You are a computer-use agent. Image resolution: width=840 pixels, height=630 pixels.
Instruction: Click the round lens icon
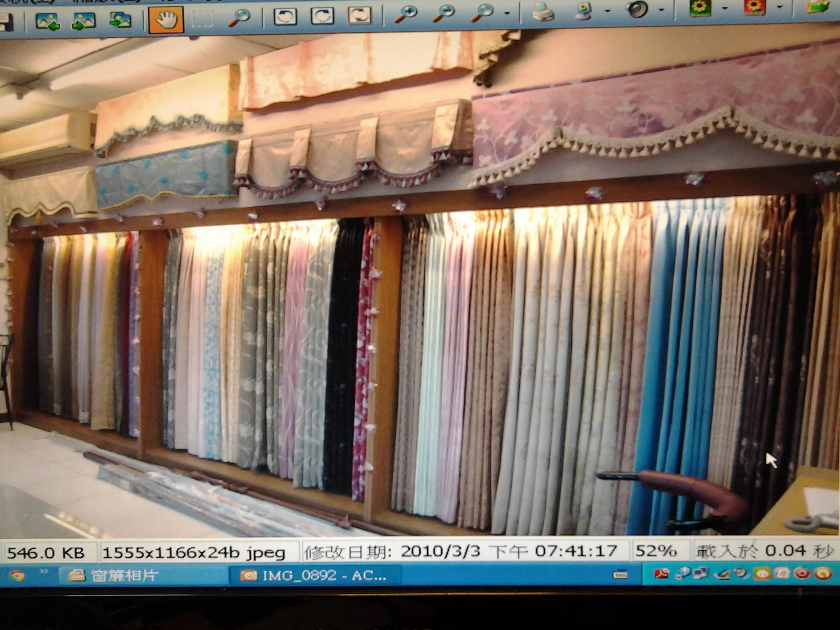[x=638, y=9]
